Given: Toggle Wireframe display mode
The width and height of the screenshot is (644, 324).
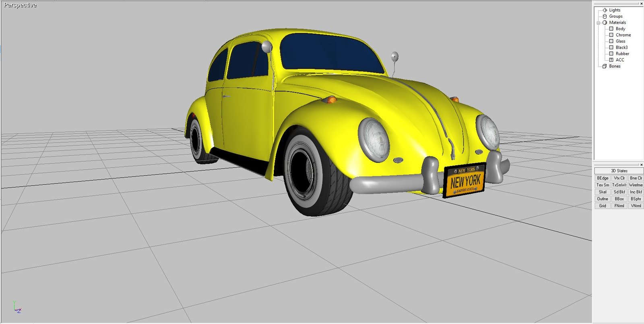Looking at the screenshot, I should click(636, 185).
